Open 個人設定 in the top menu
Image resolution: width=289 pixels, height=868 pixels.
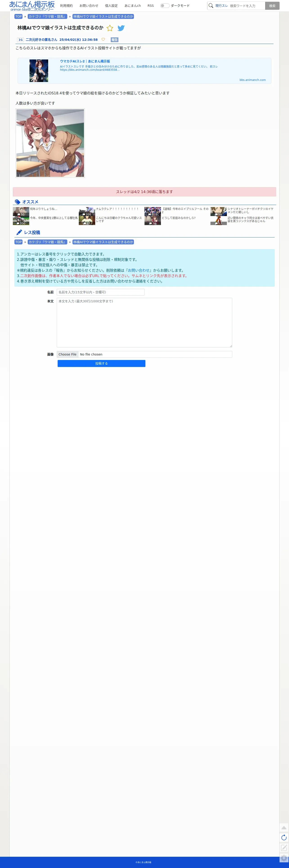(x=111, y=6)
